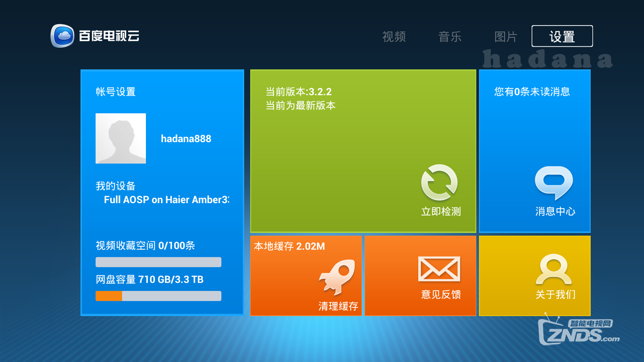This screenshot has height=362, width=644.
Task: Click 视频收藏空间 0/100条 text
Action: click(x=145, y=246)
